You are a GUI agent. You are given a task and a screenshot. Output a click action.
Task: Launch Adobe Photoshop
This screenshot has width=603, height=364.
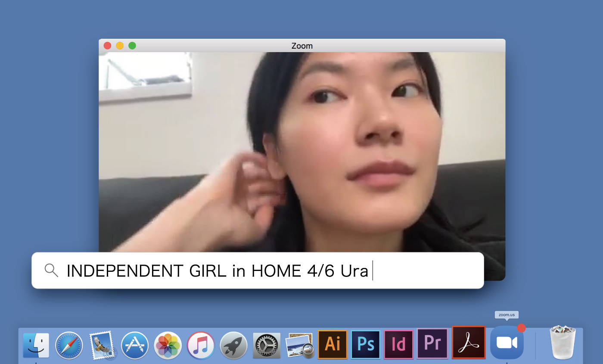point(366,344)
